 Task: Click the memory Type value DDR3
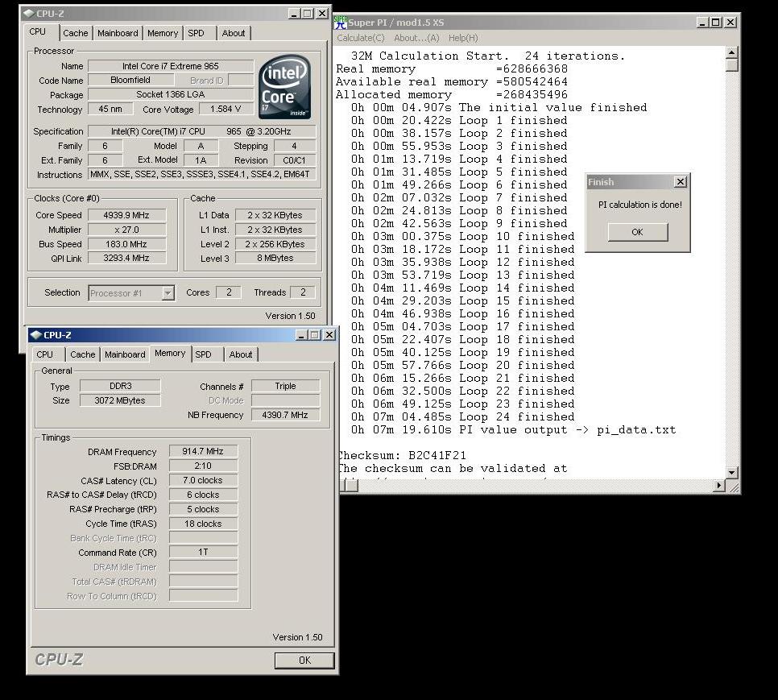120,386
